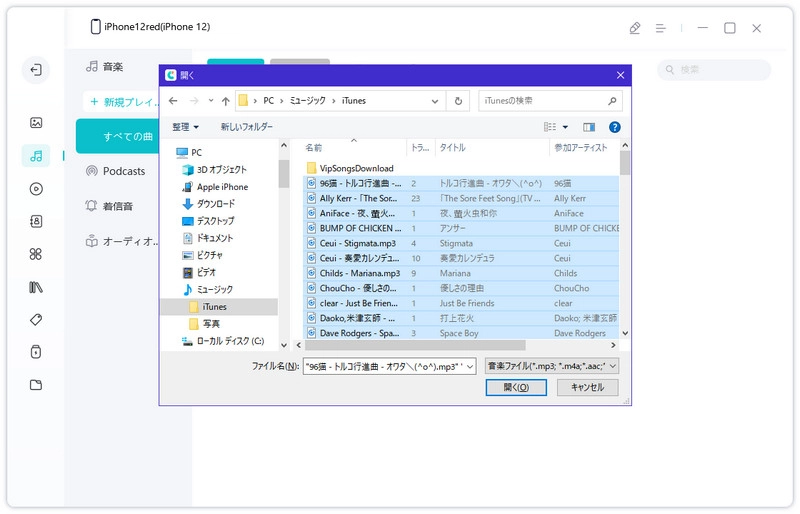Image resolution: width=800 pixels, height=514 pixels.
Task: Sort by 参加アーティスト column header
Action: pos(581,148)
